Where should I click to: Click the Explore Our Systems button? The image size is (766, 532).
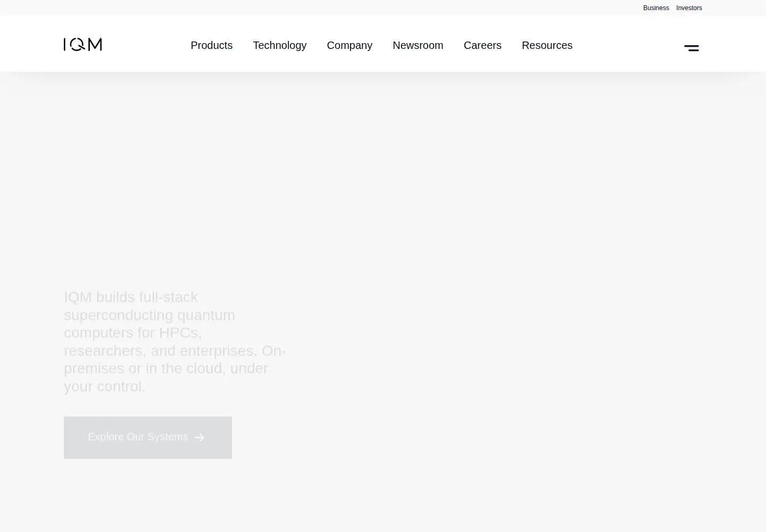pyautogui.click(x=148, y=437)
